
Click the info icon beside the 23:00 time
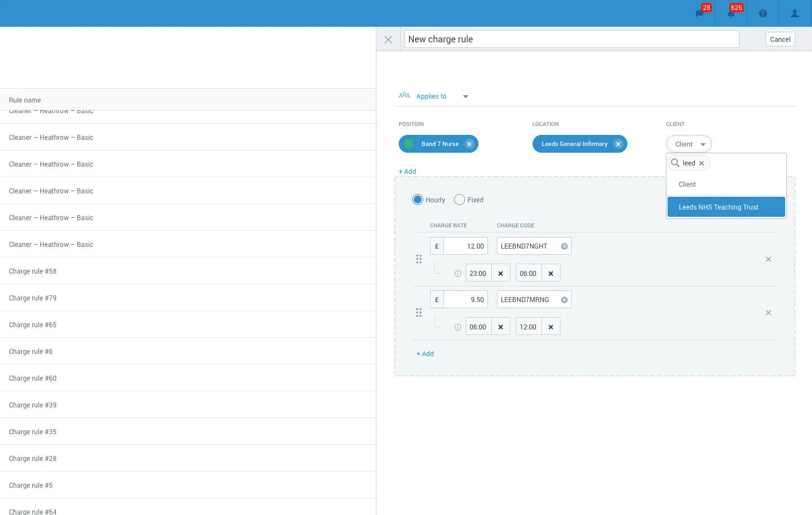click(458, 273)
